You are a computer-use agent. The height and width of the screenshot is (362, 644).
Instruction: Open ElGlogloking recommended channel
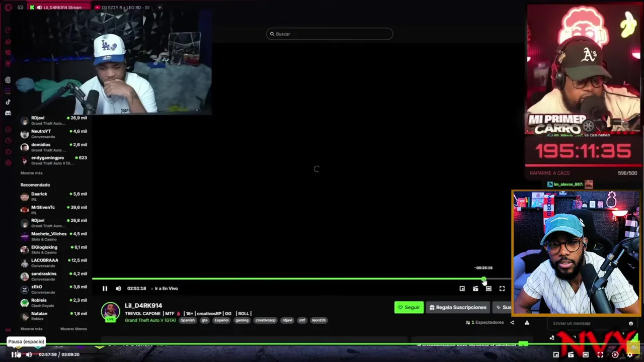pos(53,249)
